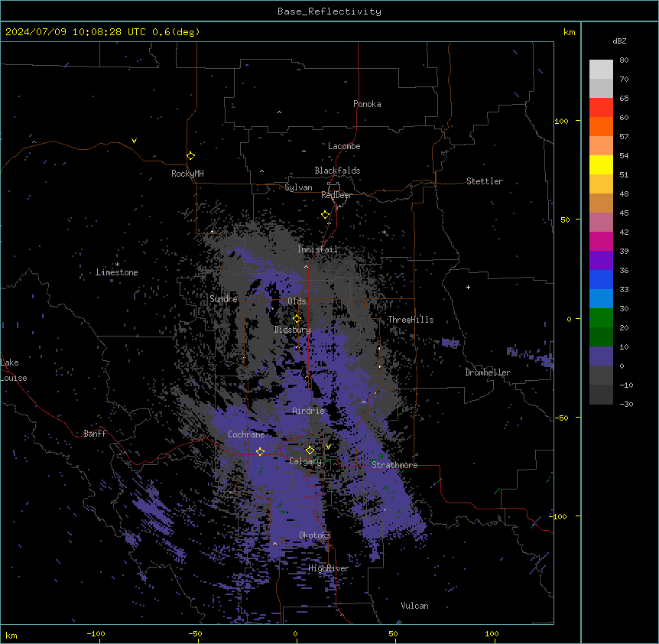Click the Vulcan label
This screenshot has width=659, height=644.
coord(414,606)
